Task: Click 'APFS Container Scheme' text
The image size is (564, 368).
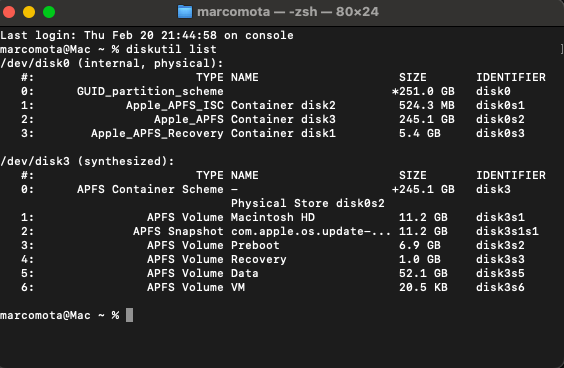Action: (x=150, y=190)
